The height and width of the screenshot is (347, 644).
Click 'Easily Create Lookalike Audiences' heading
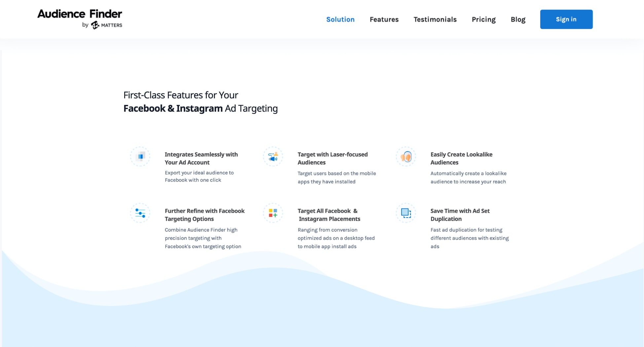(461, 158)
